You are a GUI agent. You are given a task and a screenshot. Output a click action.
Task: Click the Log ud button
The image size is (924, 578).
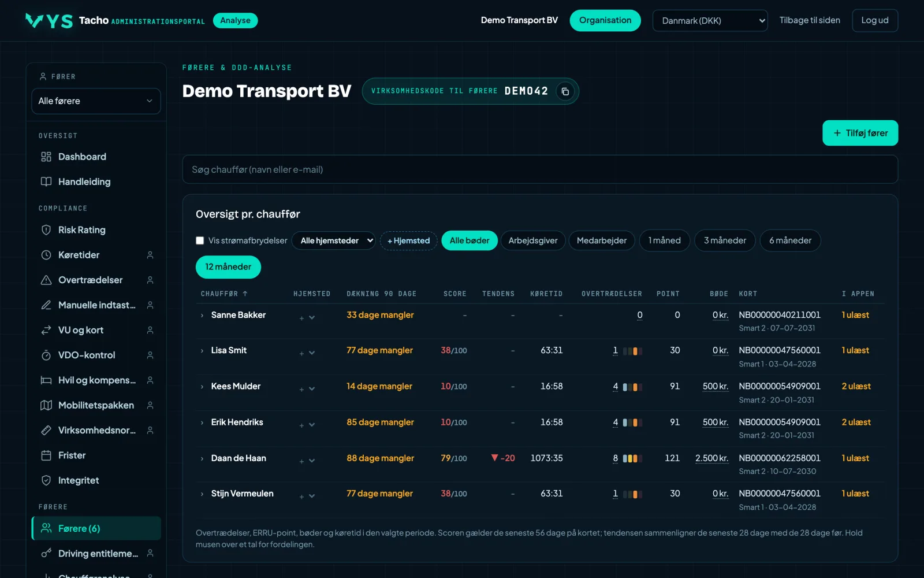[875, 20]
